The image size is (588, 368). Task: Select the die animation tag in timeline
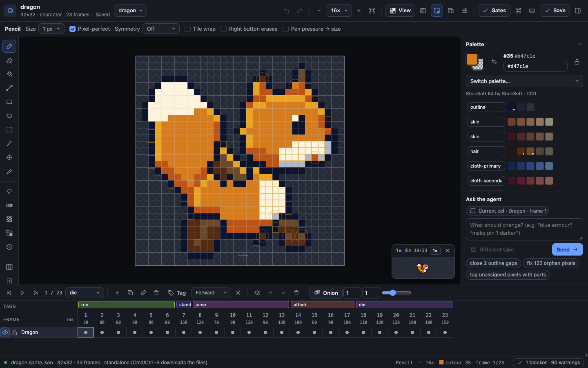[x=404, y=305]
